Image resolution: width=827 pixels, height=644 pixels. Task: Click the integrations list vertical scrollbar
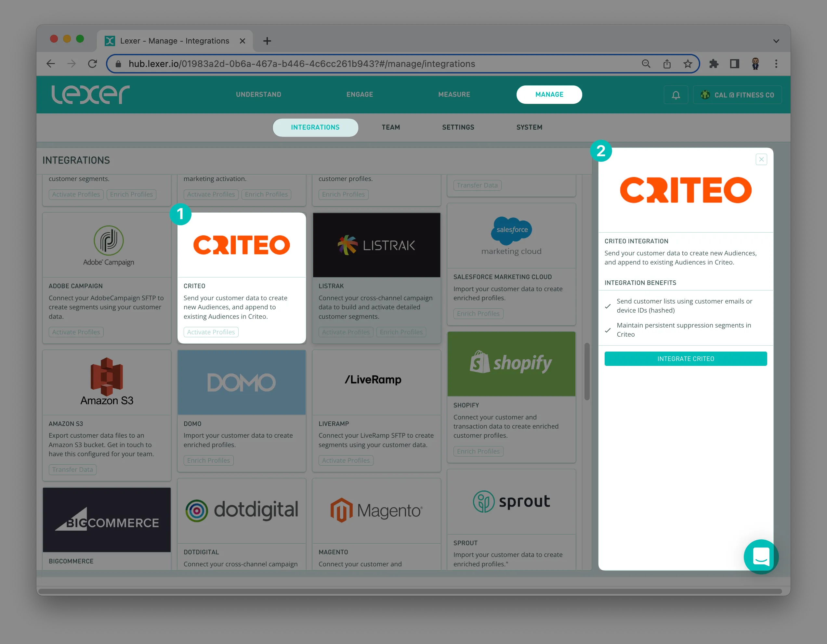(x=587, y=371)
